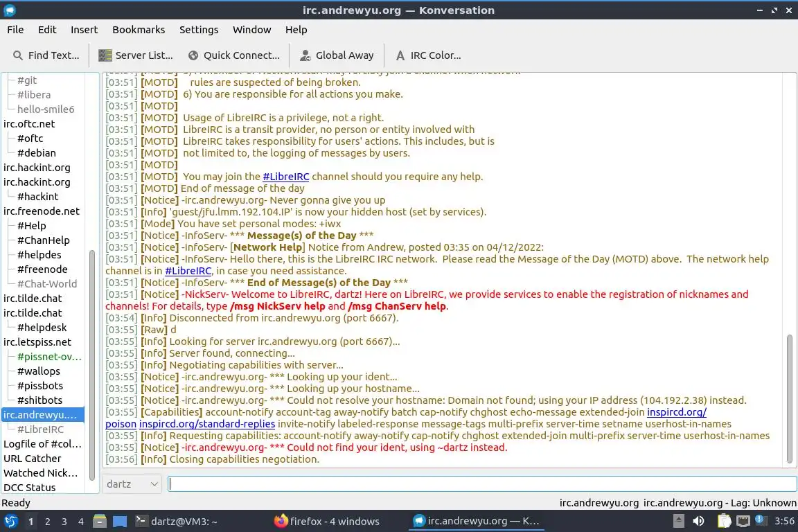
Task: Open the URL Catcher tab
Action: coord(32,459)
